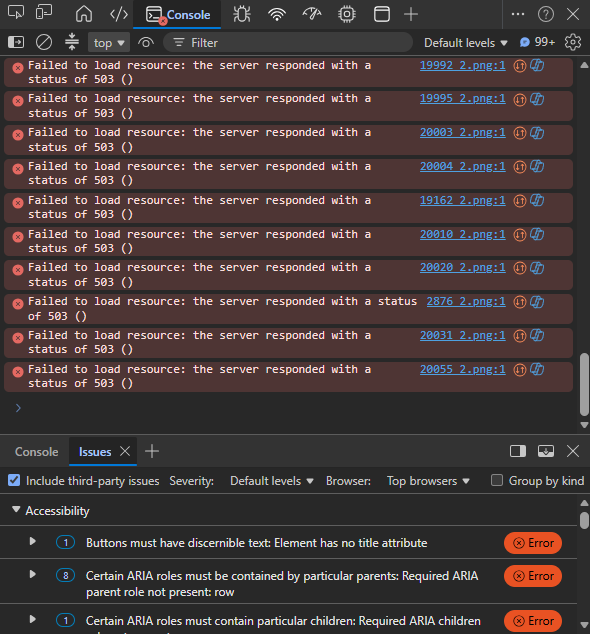This screenshot has width=590, height=634.
Task: Uncheck Include third-party issues
Action: 14,480
